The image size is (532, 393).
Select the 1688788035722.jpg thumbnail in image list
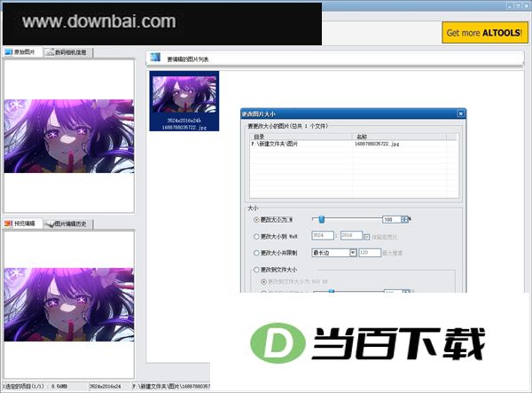point(184,101)
